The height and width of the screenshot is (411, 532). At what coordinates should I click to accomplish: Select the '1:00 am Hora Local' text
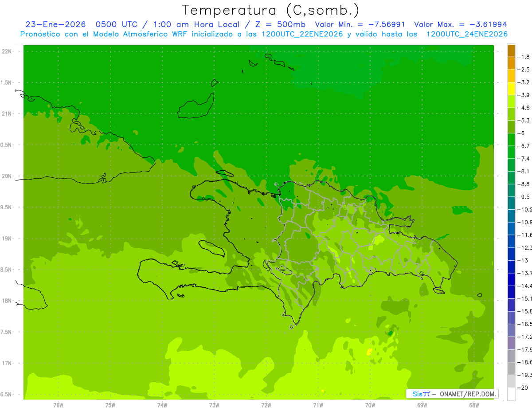196,24
